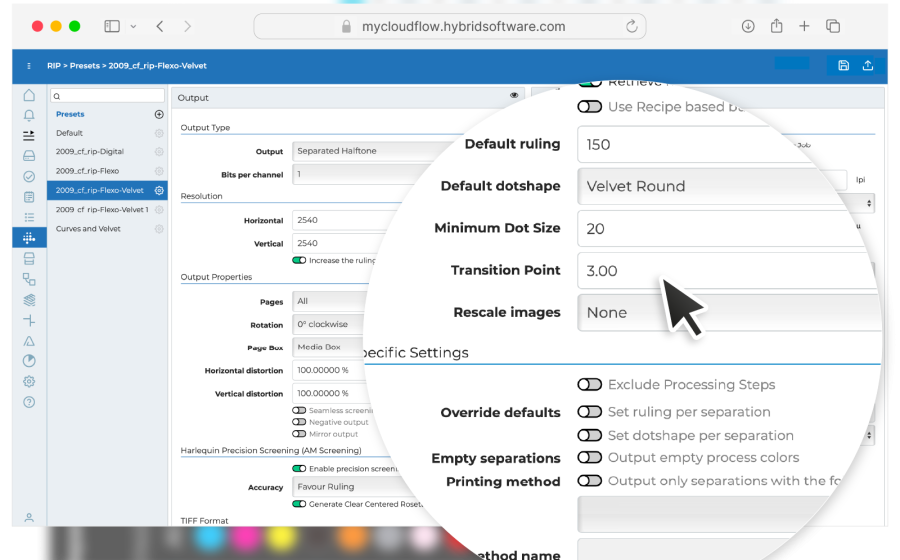Click Horizontal distortion percentage field
The image size is (900, 560).
(x=330, y=370)
